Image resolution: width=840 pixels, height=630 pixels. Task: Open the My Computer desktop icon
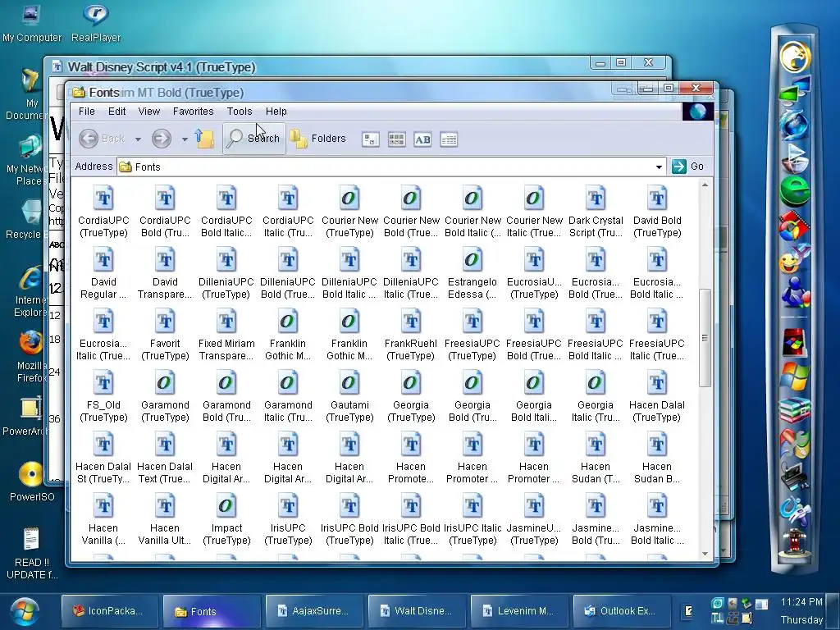(32, 24)
